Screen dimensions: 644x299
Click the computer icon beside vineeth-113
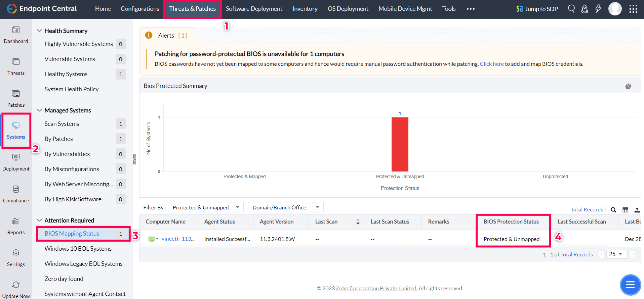coord(152,239)
